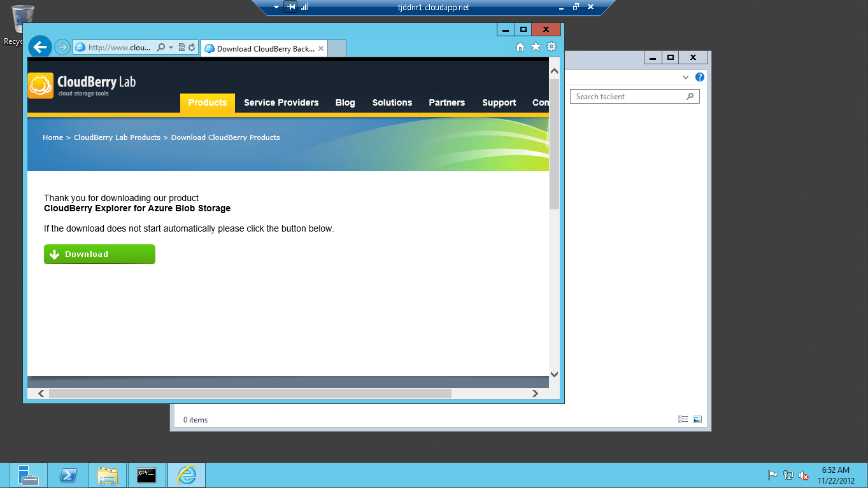Open the remote desktop connection bar dropdown
This screenshot has width=868, height=488.
(x=276, y=7)
